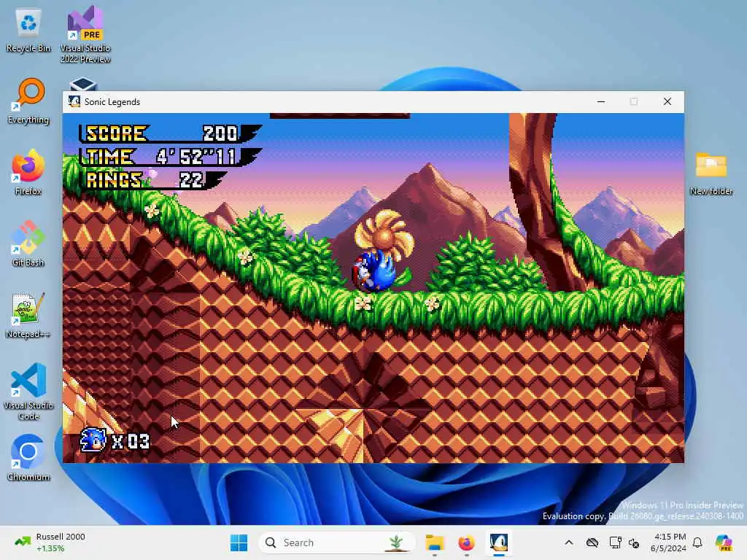747x560 pixels.
Task: Click the cloud sync tray icon
Action: pos(592,542)
